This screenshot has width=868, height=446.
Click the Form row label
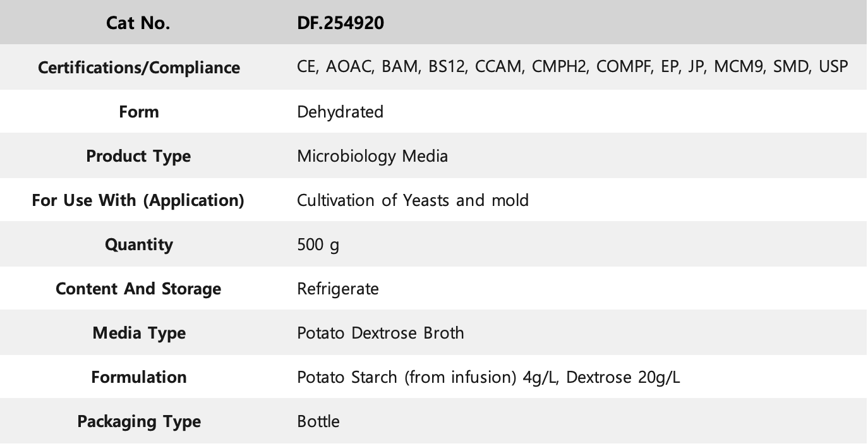(x=139, y=112)
